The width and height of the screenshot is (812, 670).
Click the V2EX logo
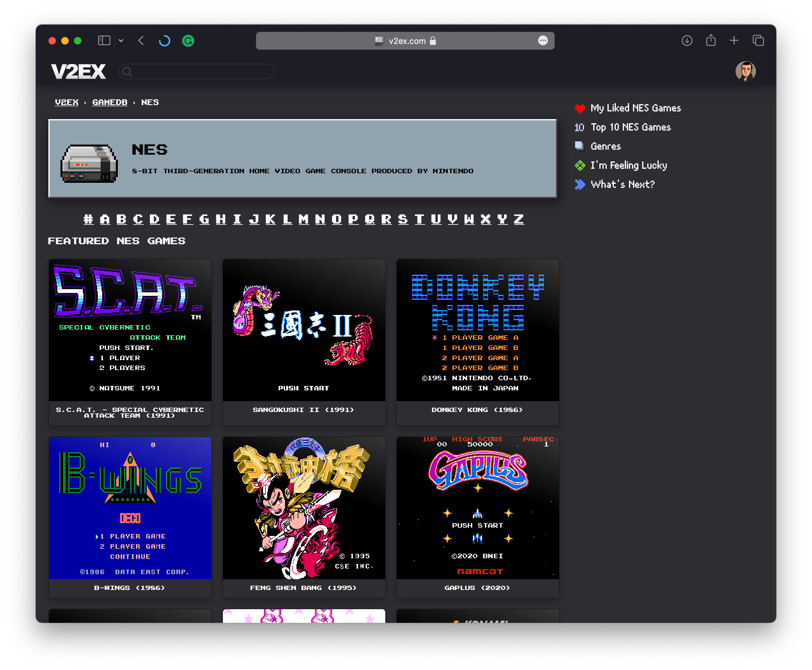tap(78, 71)
